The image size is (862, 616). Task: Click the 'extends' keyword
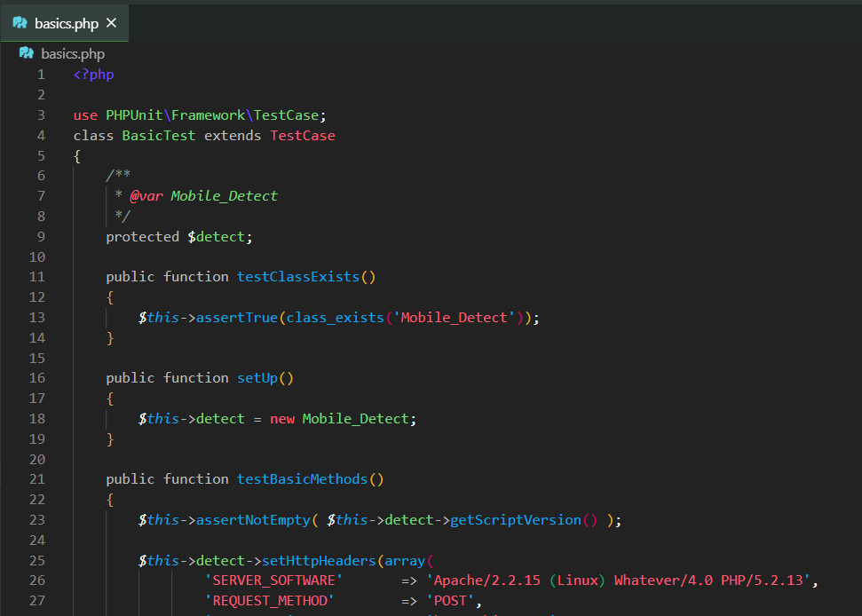point(233,135)
